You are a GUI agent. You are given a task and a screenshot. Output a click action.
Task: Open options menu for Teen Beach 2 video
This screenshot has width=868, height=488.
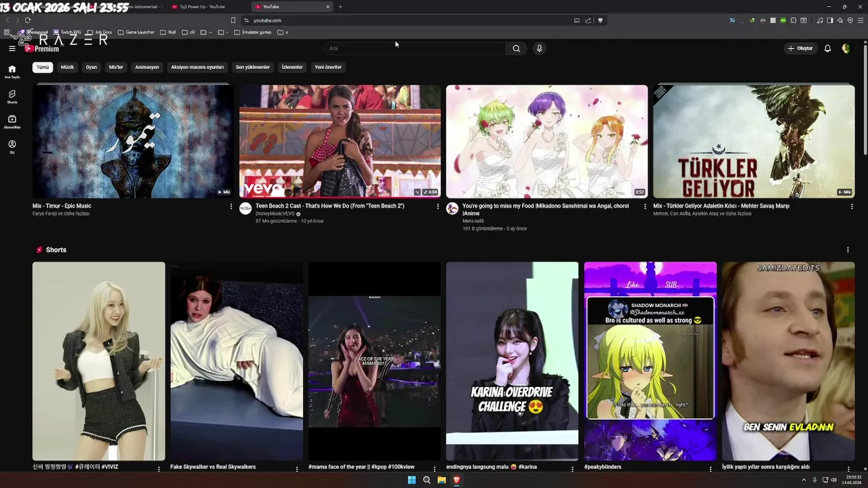(x=437, y=206)
